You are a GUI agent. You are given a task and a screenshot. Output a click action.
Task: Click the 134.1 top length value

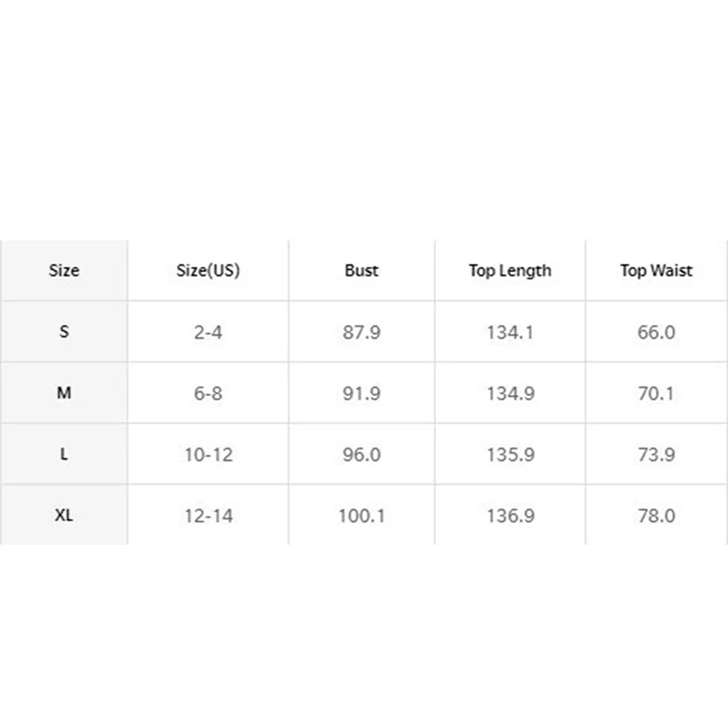pyautogui.click(x=510, y=332)
